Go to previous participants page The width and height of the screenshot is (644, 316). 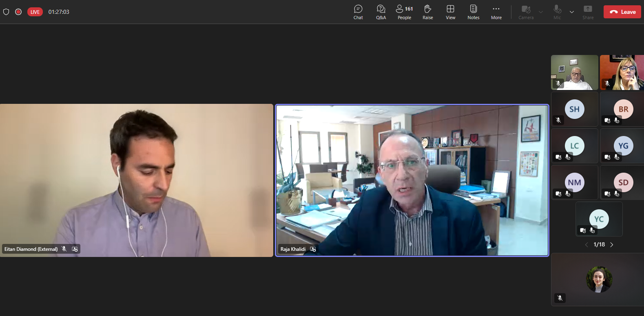click(586, 245)
